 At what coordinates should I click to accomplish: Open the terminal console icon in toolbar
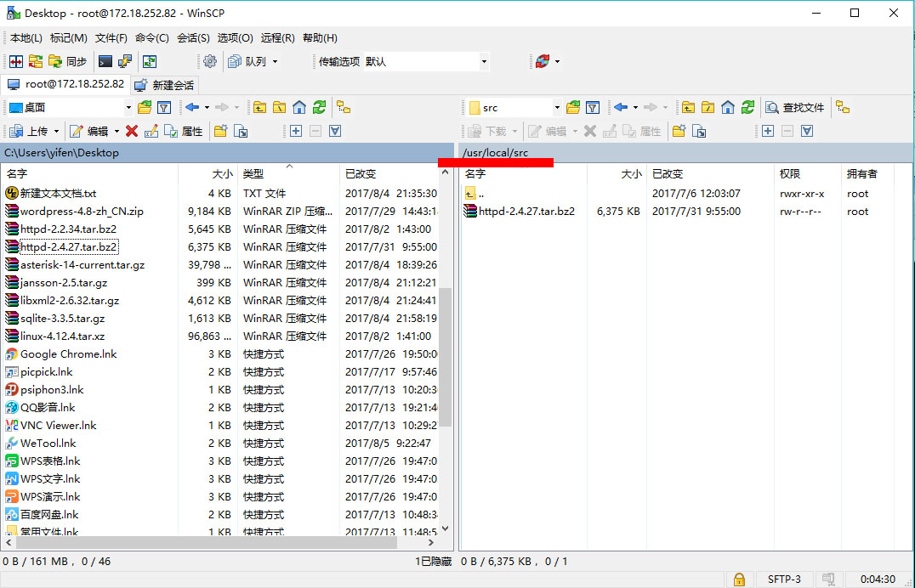coord(105,61)
